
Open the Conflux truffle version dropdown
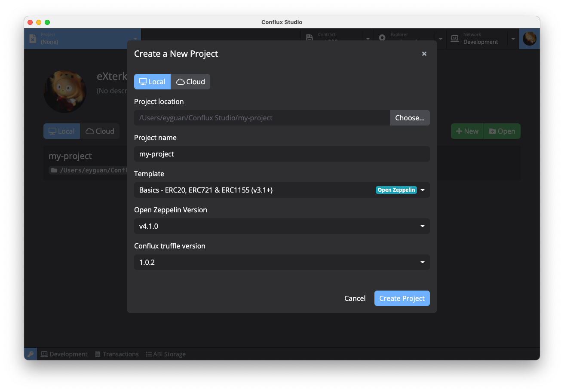282,262
